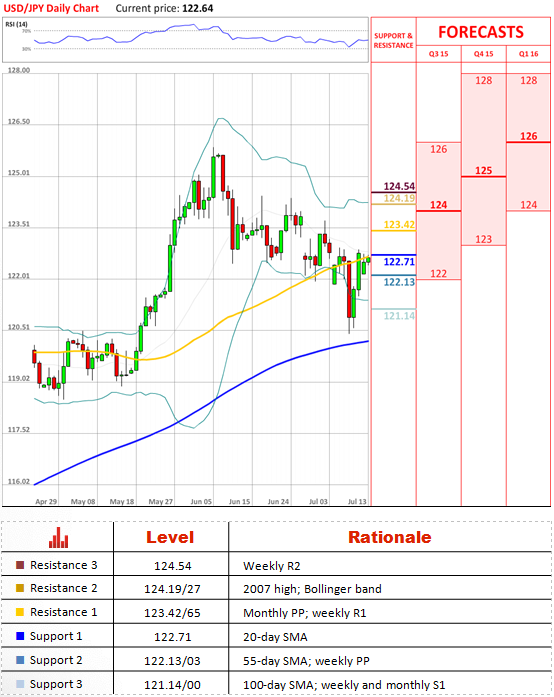
Task: Click the Resistance 3 maroon color square
Action: [x=20, y=565]
